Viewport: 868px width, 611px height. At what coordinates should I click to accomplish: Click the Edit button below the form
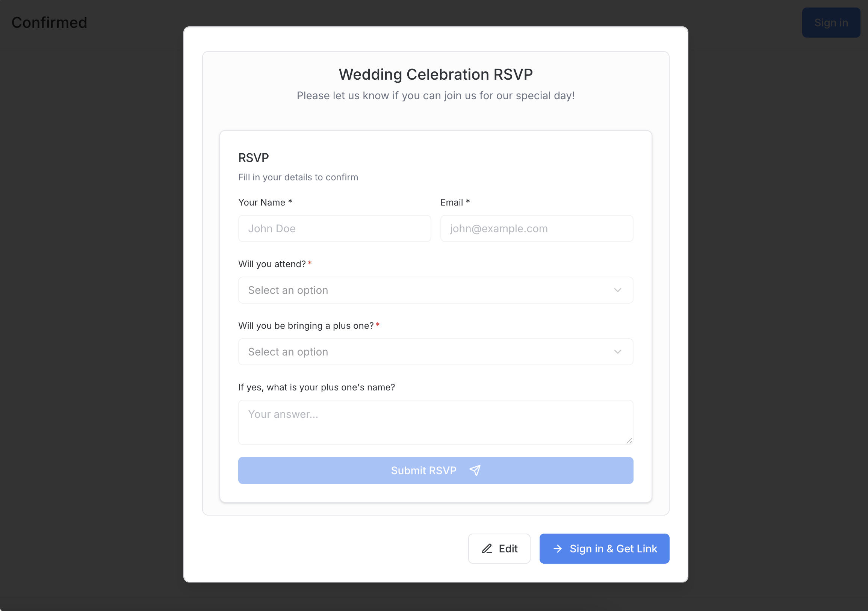click(499, 549)
